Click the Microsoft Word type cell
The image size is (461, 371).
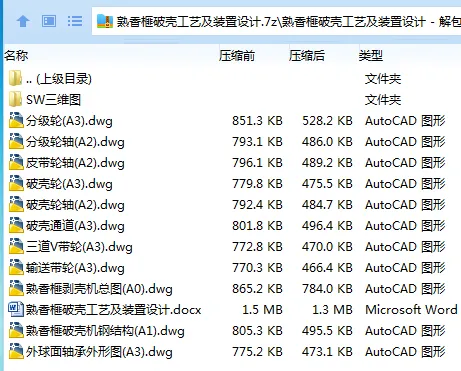(x=411, y=310)
